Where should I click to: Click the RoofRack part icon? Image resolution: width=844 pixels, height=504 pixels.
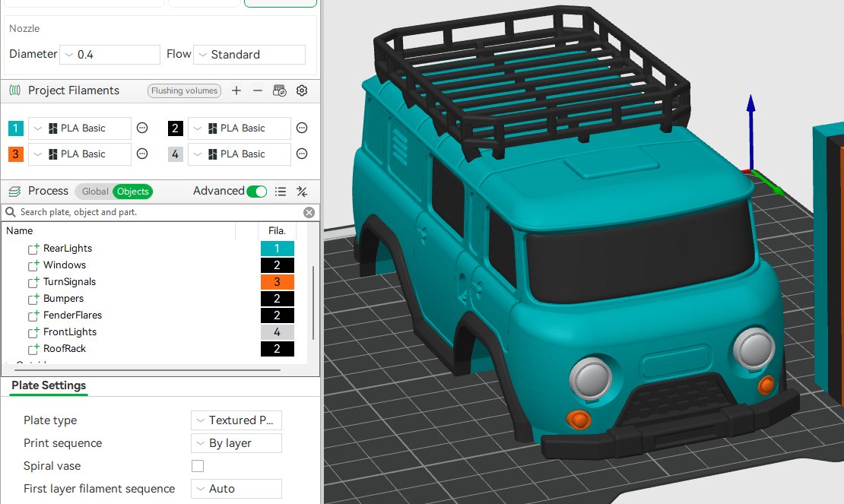point(33,349)
